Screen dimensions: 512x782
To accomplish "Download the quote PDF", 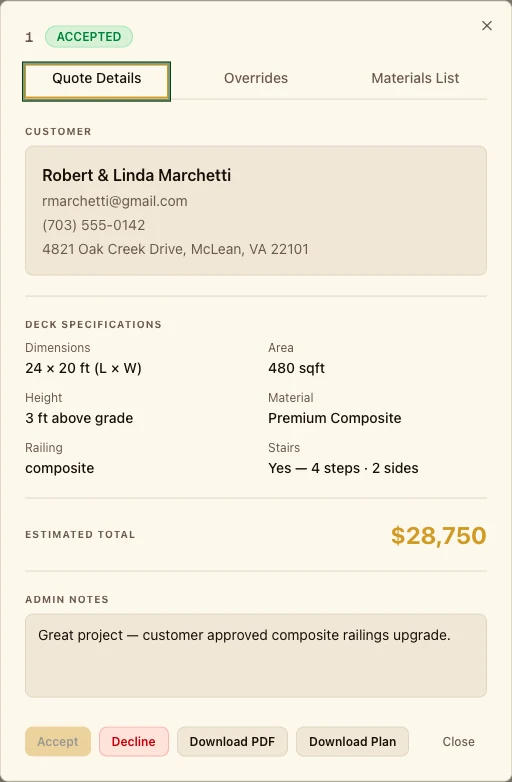I will [x=232, y=742].
